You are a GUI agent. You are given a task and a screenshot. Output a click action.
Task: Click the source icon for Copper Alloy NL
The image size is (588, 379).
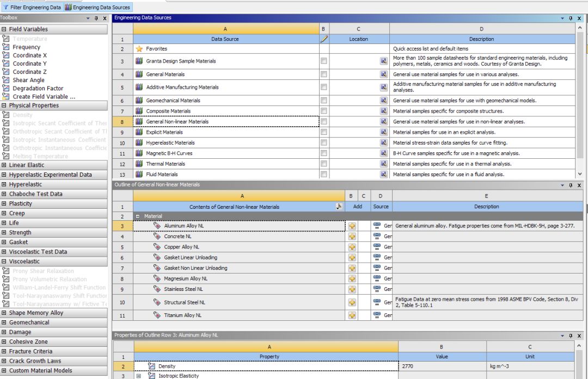click(377, 246)
